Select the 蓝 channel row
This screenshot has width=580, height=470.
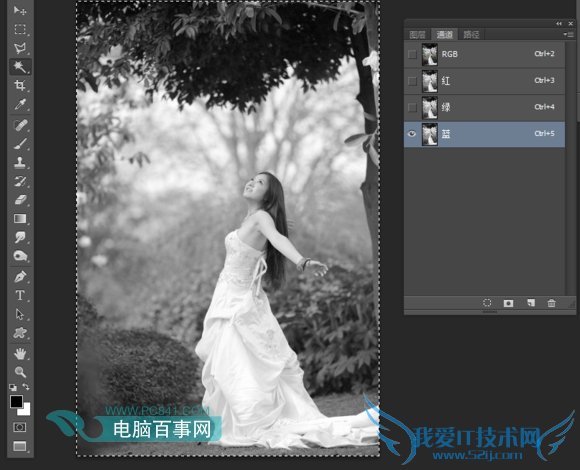[485, 134]
